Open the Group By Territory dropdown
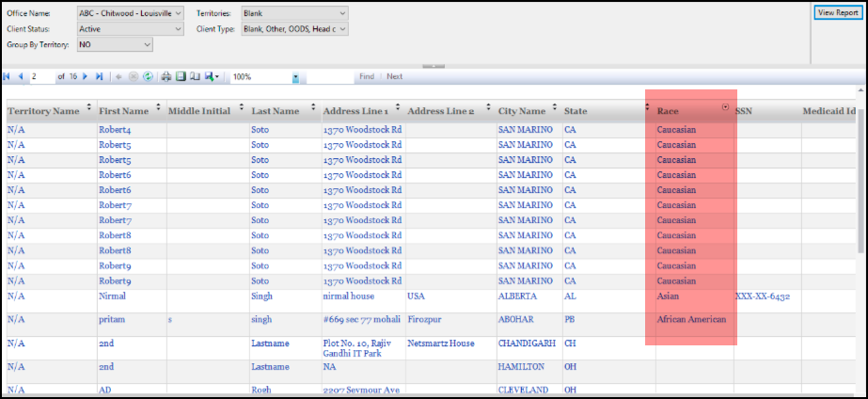The image size is (868, 399). click(x=147, y=44)
